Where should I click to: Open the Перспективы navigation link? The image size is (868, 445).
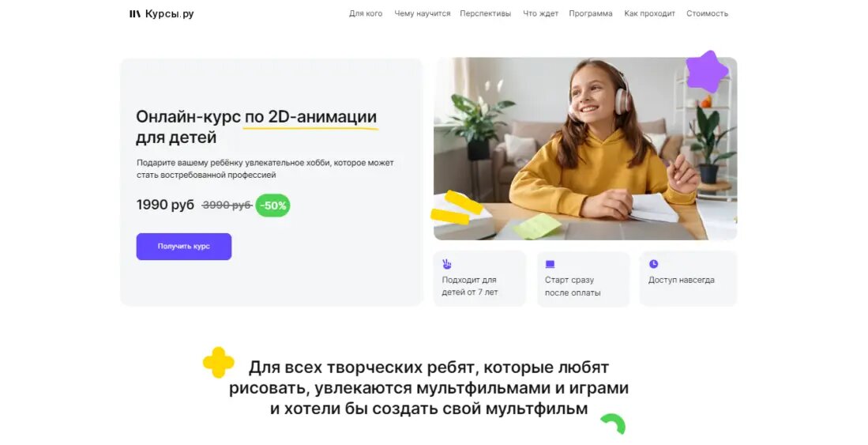485,14
